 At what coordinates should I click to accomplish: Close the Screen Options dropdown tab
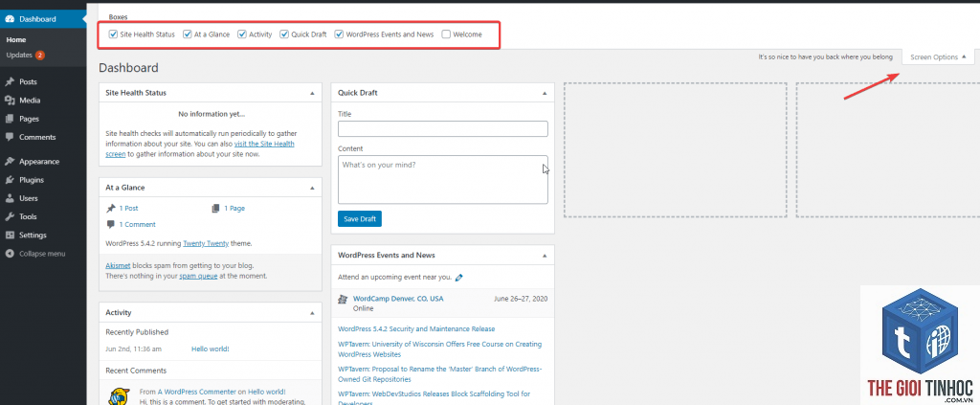[x=938, y=56]
